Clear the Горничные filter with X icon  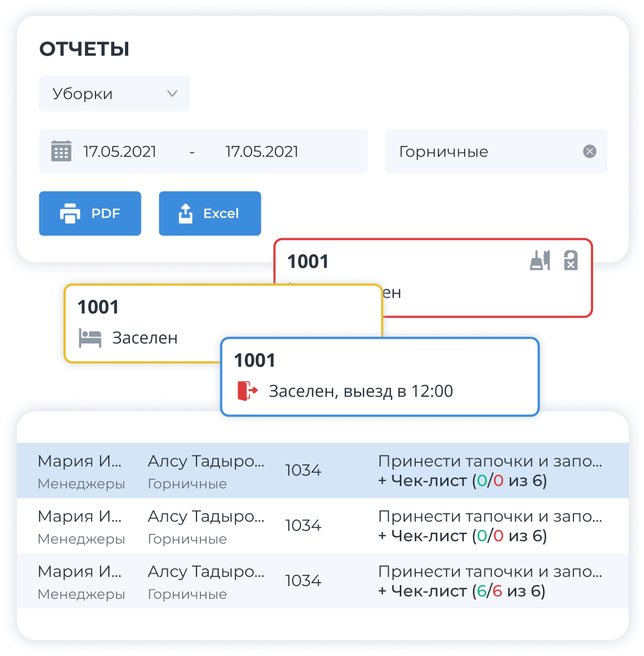point(590,151)
